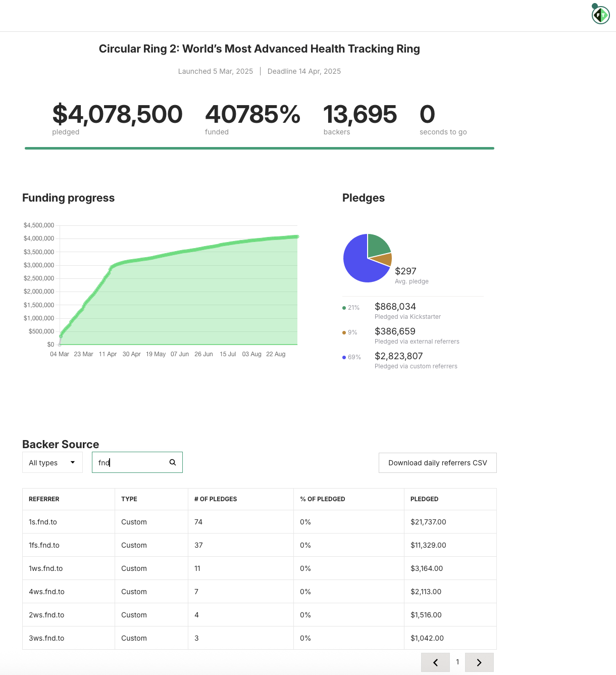Click the profile avatar icon at top right
The image size is (616, 675).
pyautogui.click(x=600, y=15)
